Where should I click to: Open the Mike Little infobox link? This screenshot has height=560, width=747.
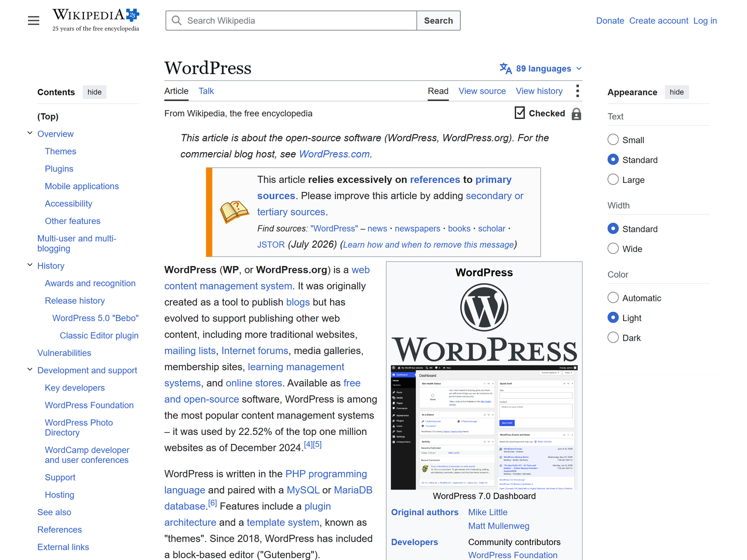click(x=488, y=512)
